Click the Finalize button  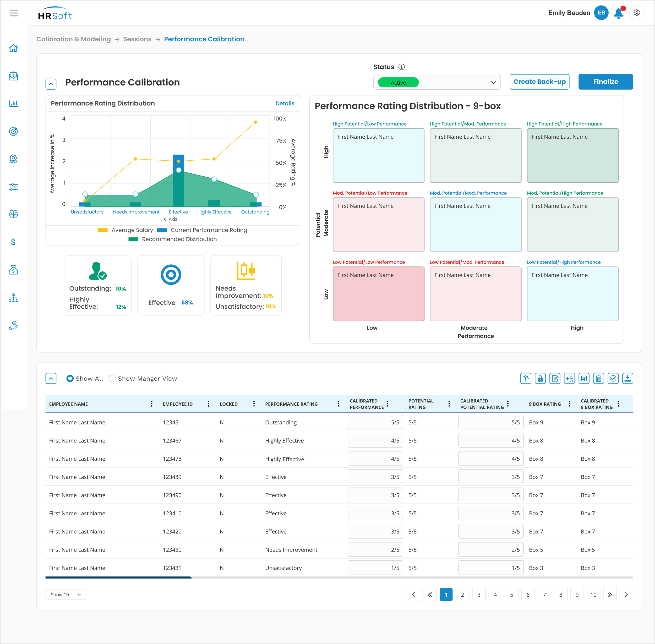coord(605,82)
